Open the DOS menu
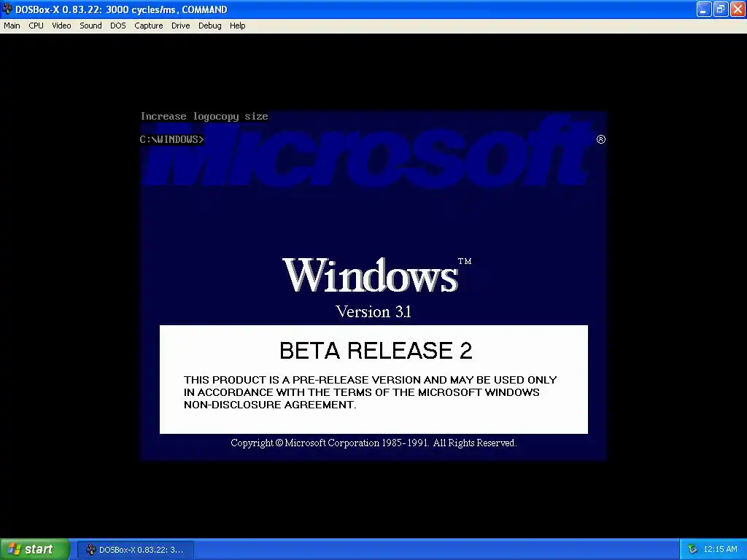The height and width of the screenshot is (560, 747). click(118, 26)
